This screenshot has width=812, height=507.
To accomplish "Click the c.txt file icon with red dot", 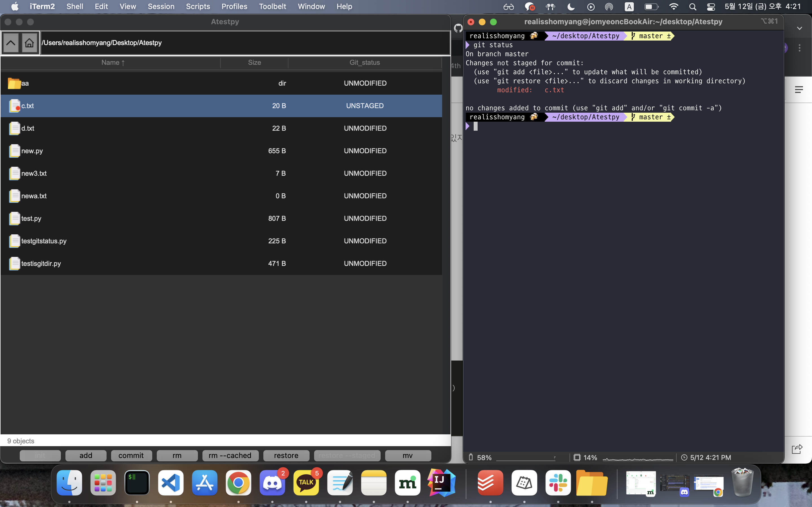I will [14, 106].
